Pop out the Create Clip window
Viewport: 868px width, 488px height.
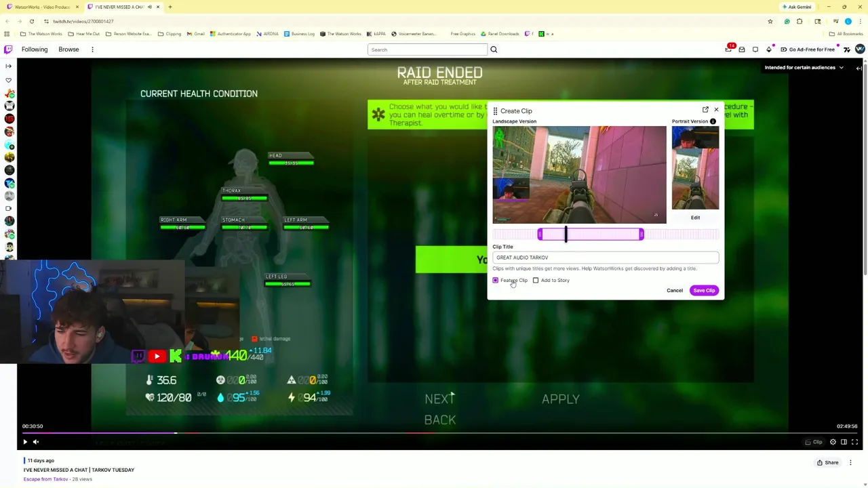tap(705, 110)
